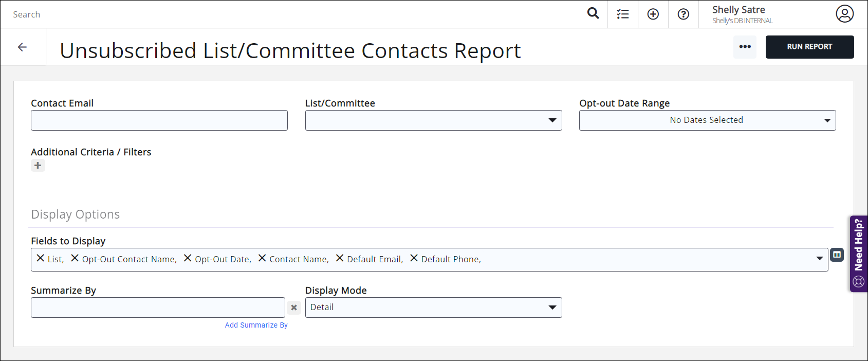Screen dimensions: 868x361
Task: Click the Run Report button
Action: tap(809, 47)
